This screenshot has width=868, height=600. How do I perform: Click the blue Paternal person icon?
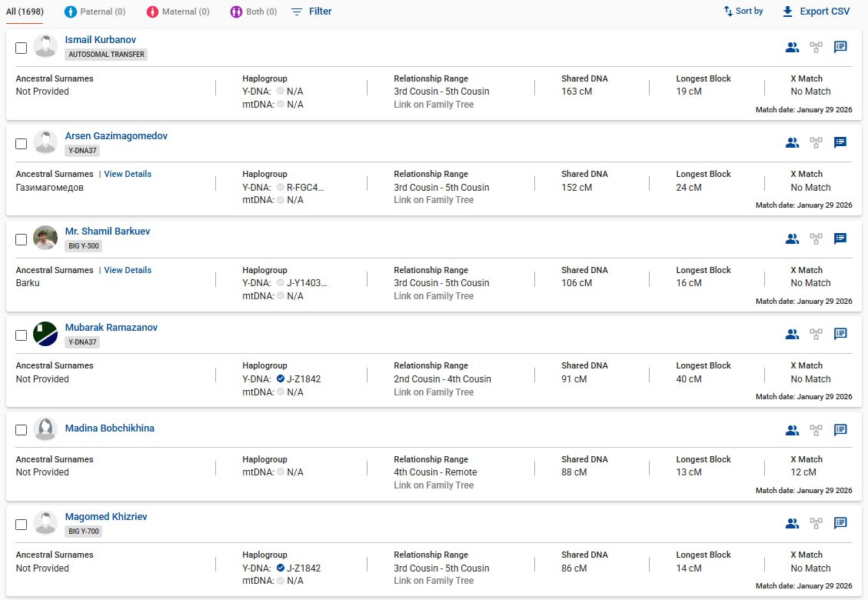[70, 12]
